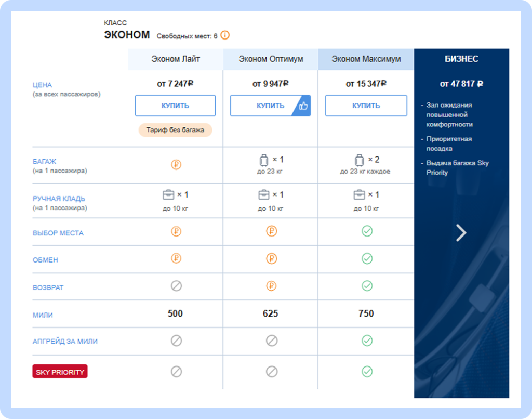
Task: Click the carry-on bag icon under Эконом Максимум
Action: [359, 195]
